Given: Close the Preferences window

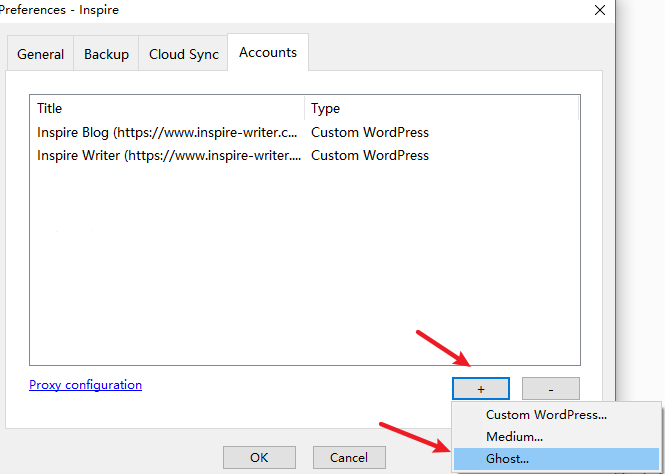Looking at the screenshot, I should (600, 10).
